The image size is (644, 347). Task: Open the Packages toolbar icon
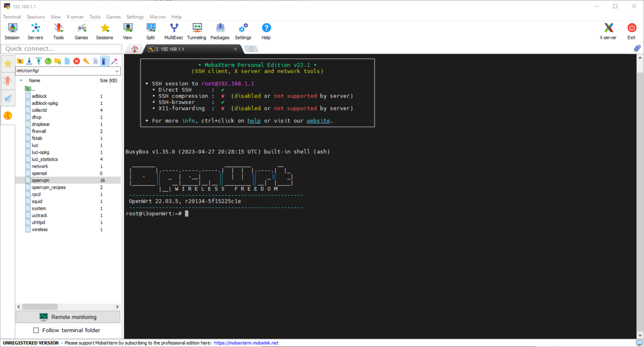(x=220, y=31)
